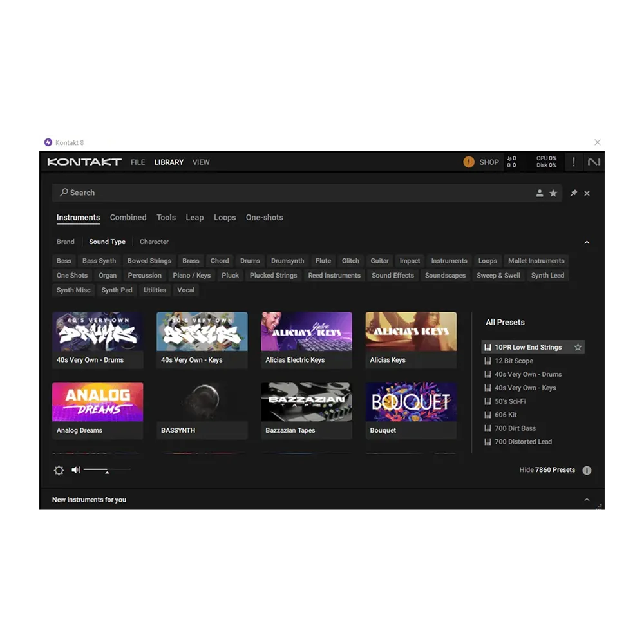Viewport: 644px width, 644px height.
Task: Switch to the Loops tab
Action: [x=225, y=217]
